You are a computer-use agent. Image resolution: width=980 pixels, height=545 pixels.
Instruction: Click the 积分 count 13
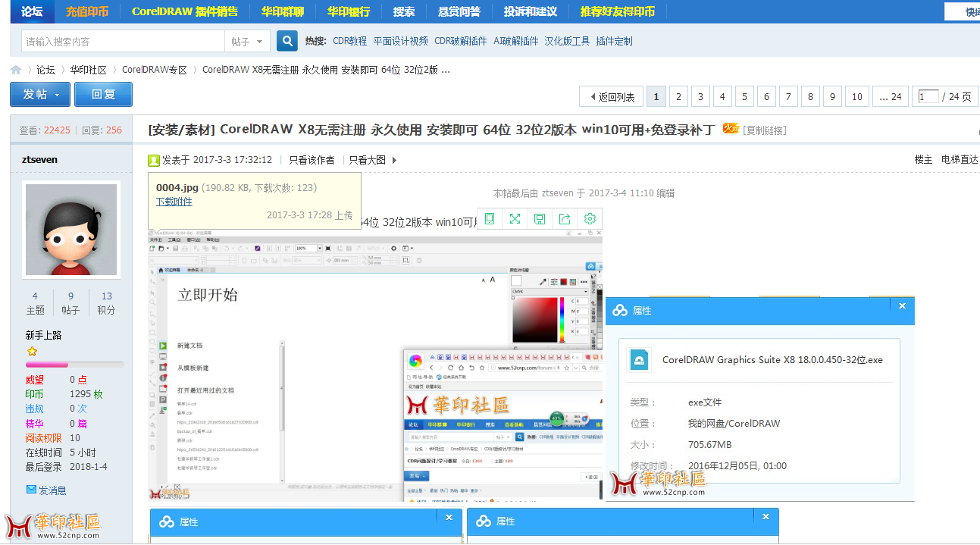coord(107,296)
